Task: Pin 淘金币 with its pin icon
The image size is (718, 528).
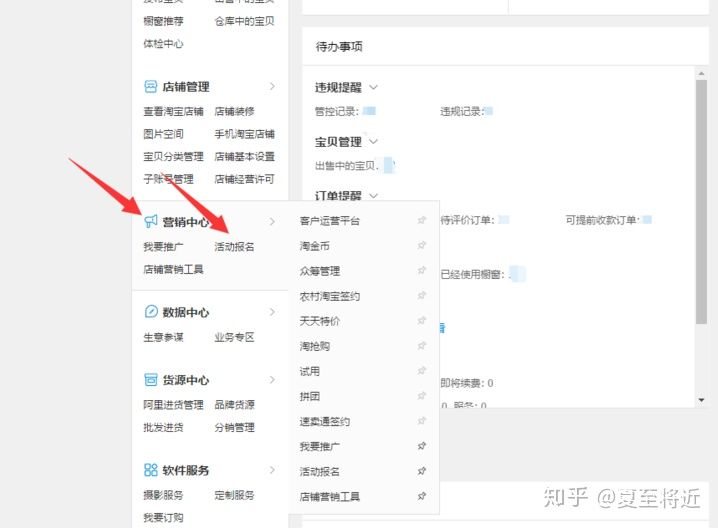Action: 422,245
